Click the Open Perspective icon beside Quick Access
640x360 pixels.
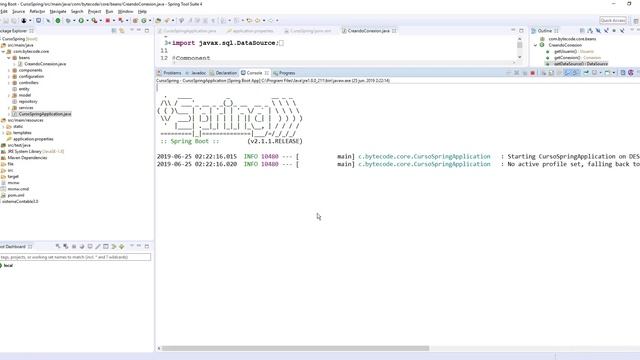point(636,20)
